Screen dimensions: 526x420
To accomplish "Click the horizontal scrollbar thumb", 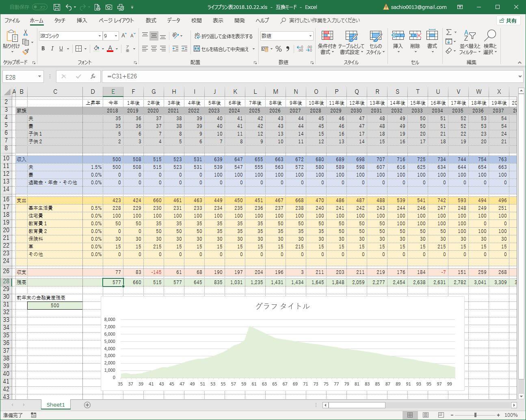I will point(357,405).
